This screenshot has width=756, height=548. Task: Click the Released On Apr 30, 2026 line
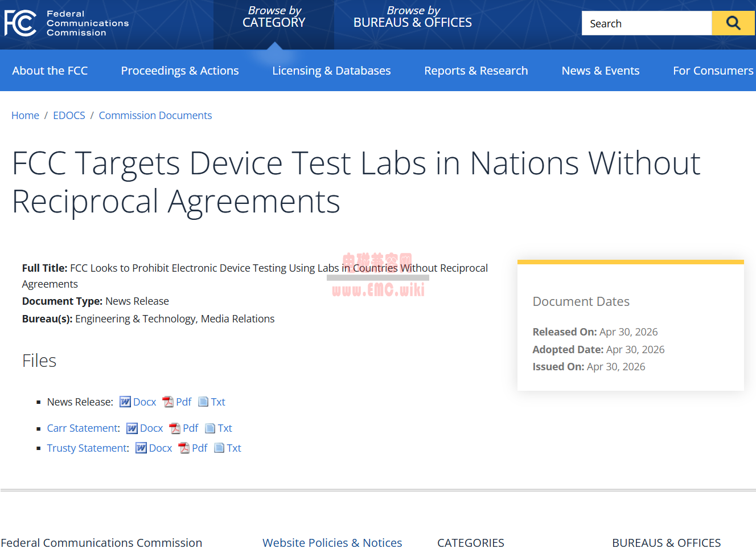(x=595, y=332)
